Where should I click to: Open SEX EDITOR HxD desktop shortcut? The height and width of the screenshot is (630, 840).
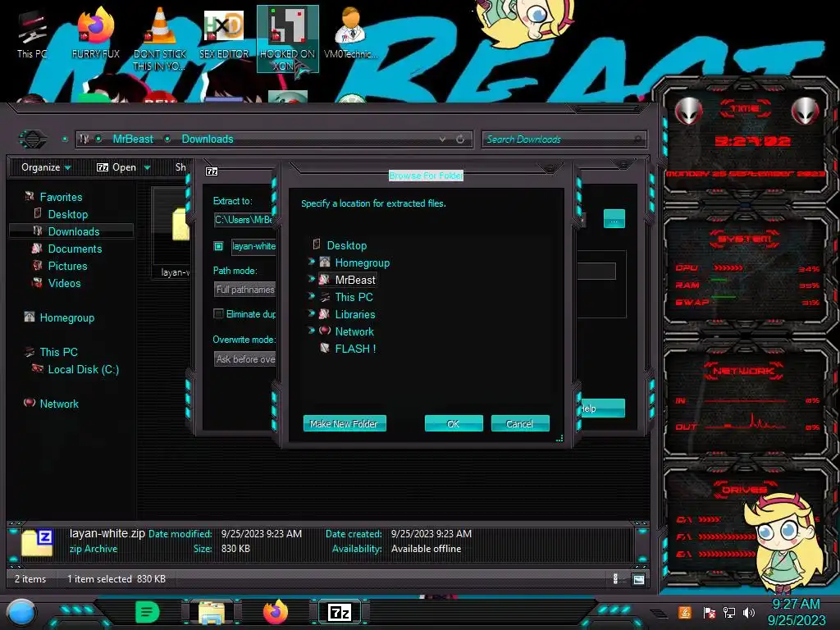point(224,33)
